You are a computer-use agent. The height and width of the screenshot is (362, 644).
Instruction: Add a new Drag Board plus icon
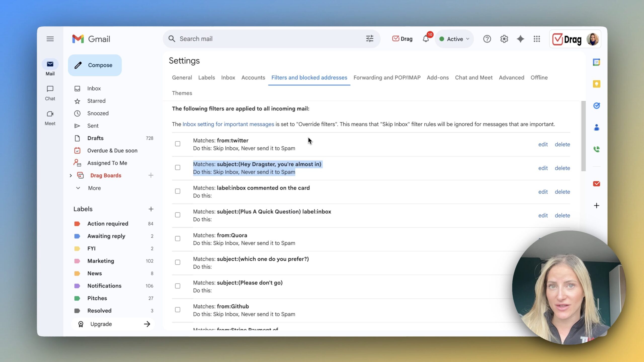click(x=151, y=175)
